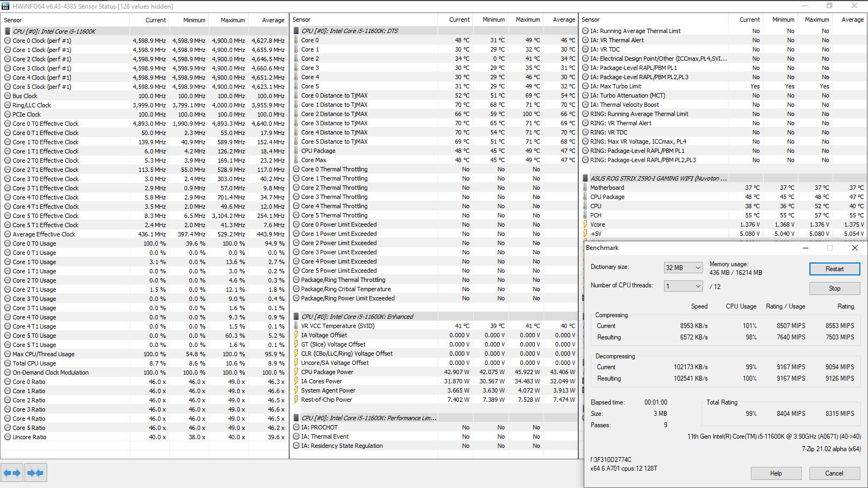Viewport: 868px width, 488px height.
Task: Click the chip icon of CPU DTS header
Action: point(296,31)
